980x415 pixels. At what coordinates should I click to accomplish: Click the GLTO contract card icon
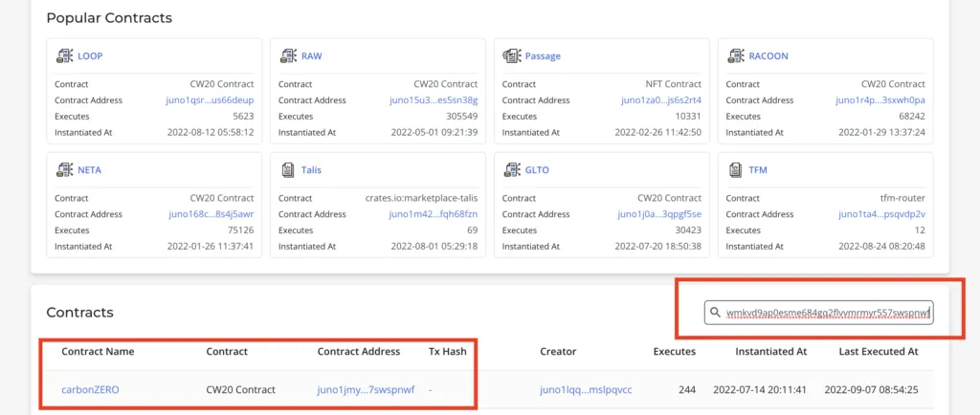512,170
